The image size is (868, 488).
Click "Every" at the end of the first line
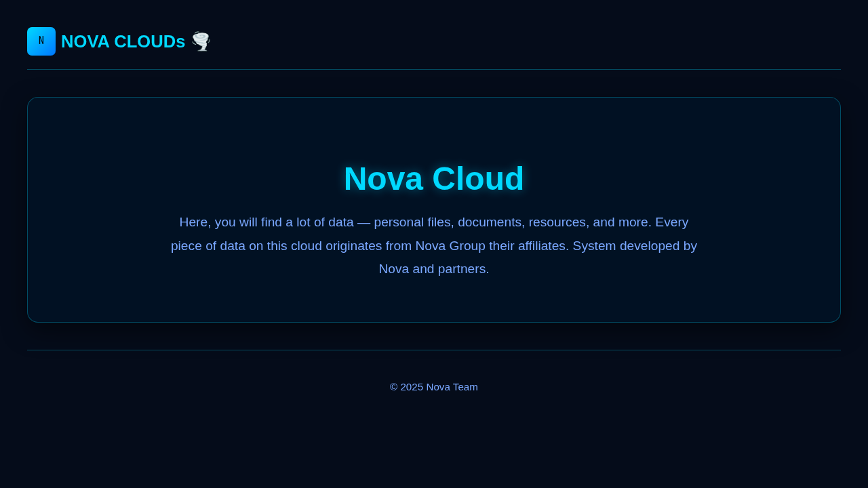(671, 222)
